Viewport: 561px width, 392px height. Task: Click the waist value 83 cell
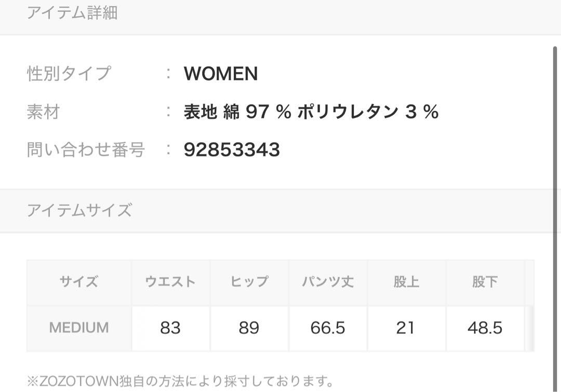171,328
